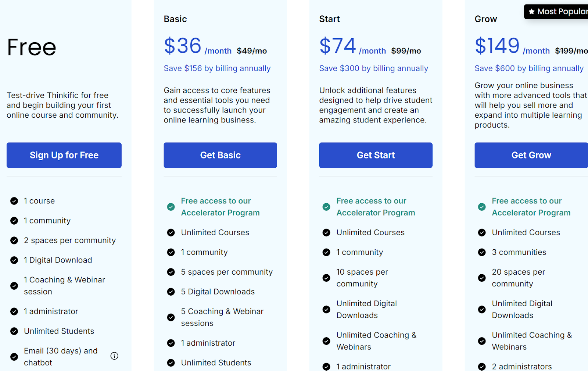Open the Save $156 by billing annually link

pyautogui.click(x=217, y=68)
